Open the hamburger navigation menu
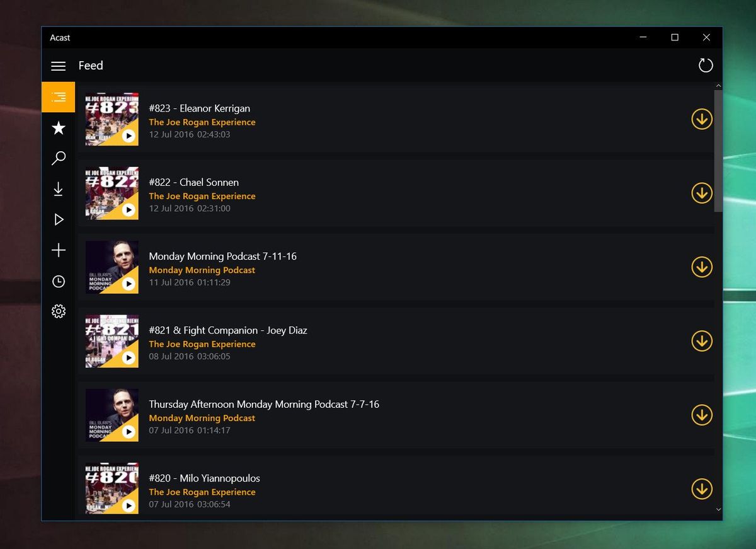756x549 pixels. (58, 66)
